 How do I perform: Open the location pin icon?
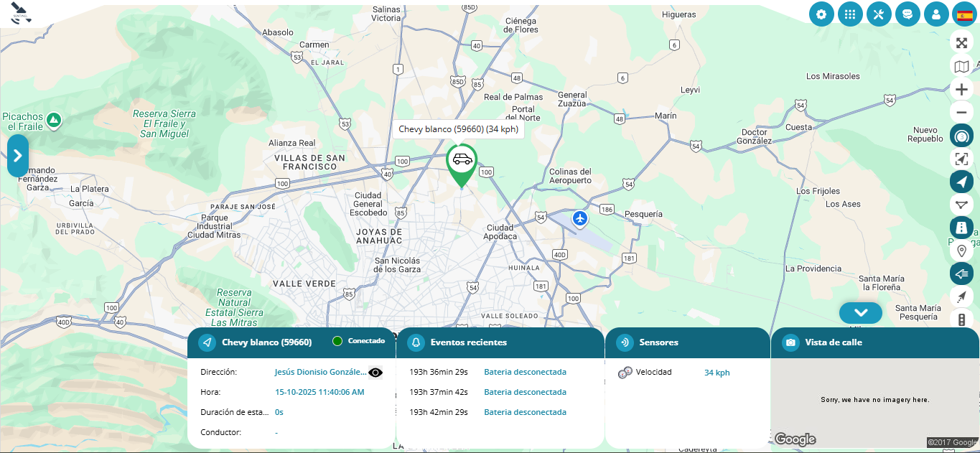coord(962,250)
